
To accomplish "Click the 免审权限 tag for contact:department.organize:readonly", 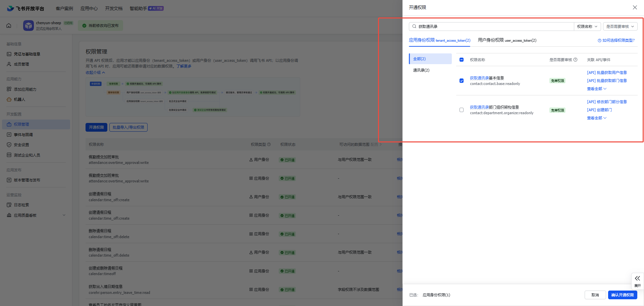I will tap(557, 110).
